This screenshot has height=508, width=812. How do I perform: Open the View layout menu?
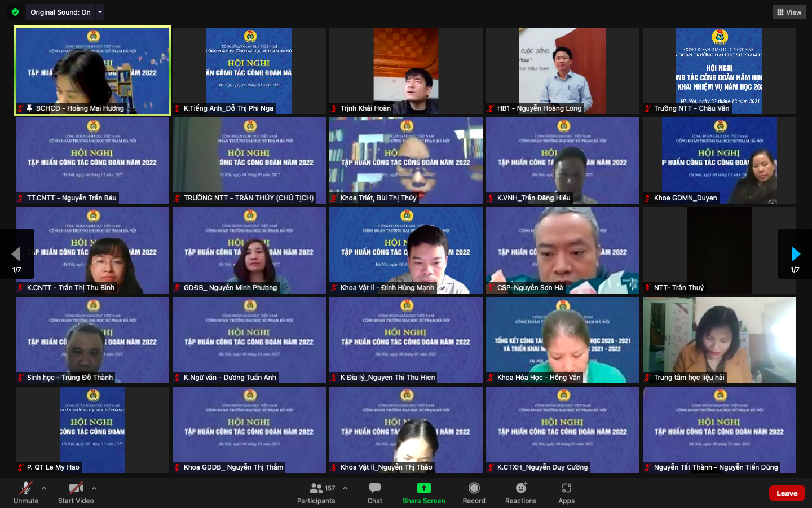click(789, 12)
